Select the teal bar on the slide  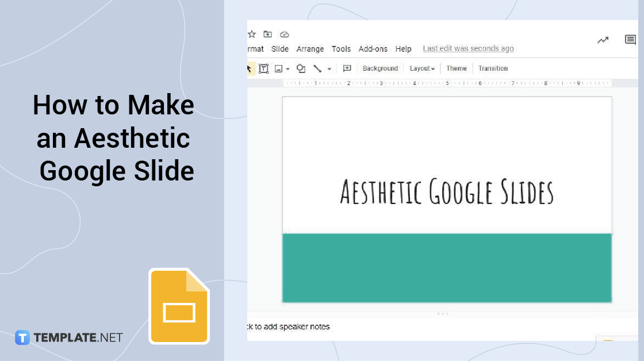[x=447, y=267]
